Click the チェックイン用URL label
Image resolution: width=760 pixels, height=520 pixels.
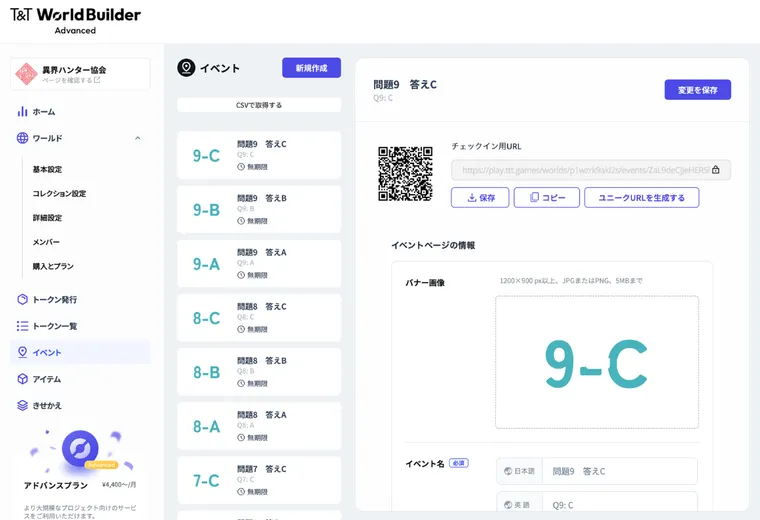[486, 146]
